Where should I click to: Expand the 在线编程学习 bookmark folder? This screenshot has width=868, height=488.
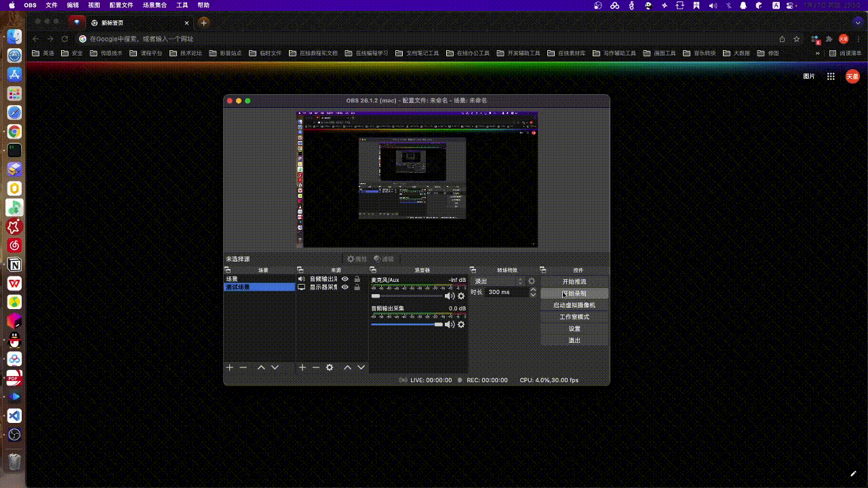[x=367, y=53]
